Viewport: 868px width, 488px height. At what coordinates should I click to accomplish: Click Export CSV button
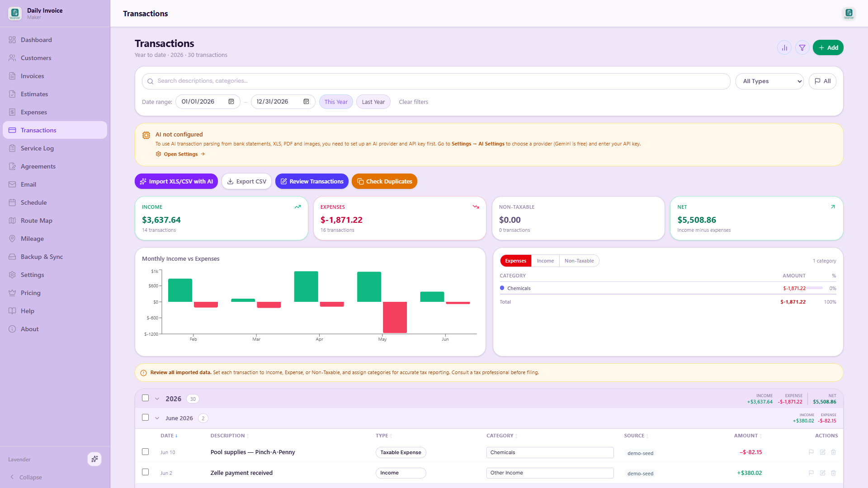coord(246,181)
